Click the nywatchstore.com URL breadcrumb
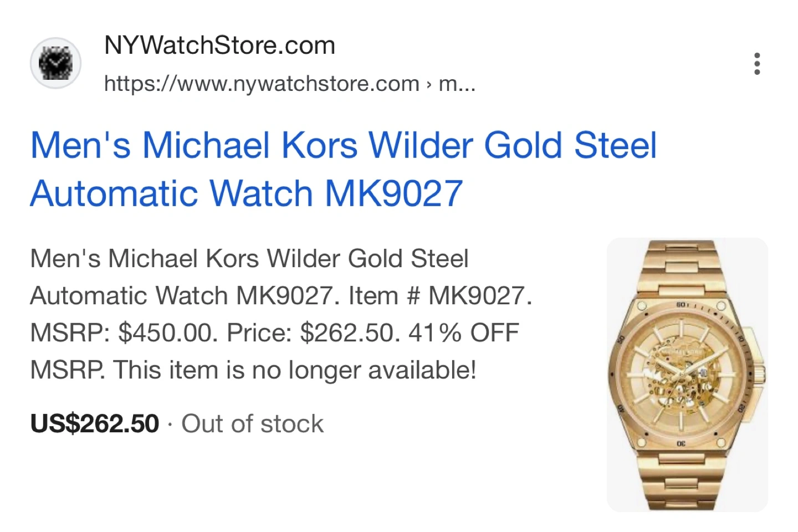This screenshot has height=532, width=798. pos(290,84)
